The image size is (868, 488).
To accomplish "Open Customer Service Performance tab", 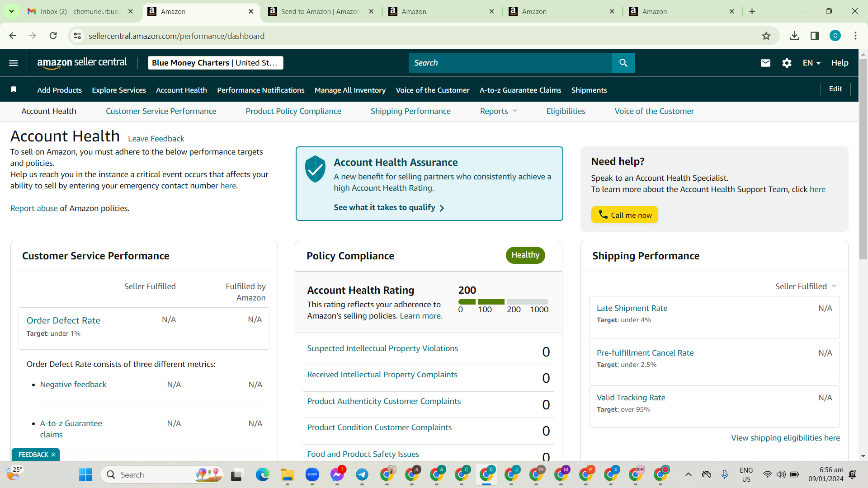I will [x=161, y=111].
